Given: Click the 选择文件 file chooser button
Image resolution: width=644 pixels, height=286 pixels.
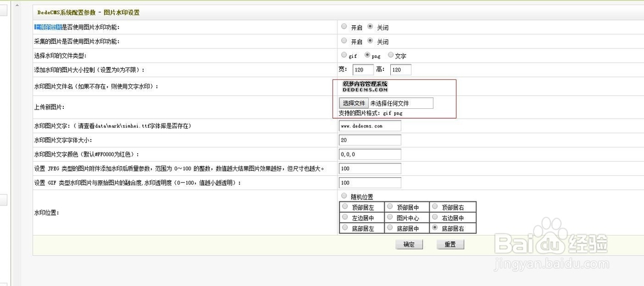Looking at the screenshot, I should tap(354, 103).
